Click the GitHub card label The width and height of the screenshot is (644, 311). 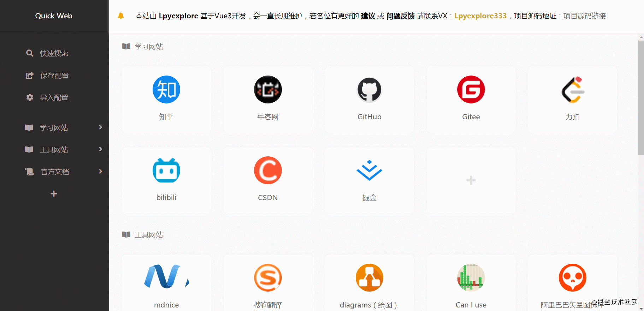click(x=370, y=117)
